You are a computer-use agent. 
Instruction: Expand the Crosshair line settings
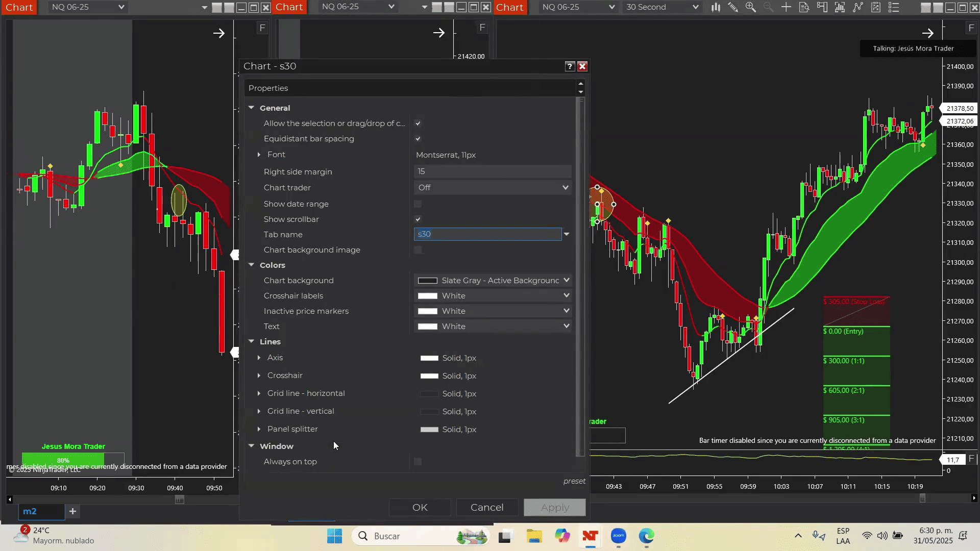(x=259, y=375)
